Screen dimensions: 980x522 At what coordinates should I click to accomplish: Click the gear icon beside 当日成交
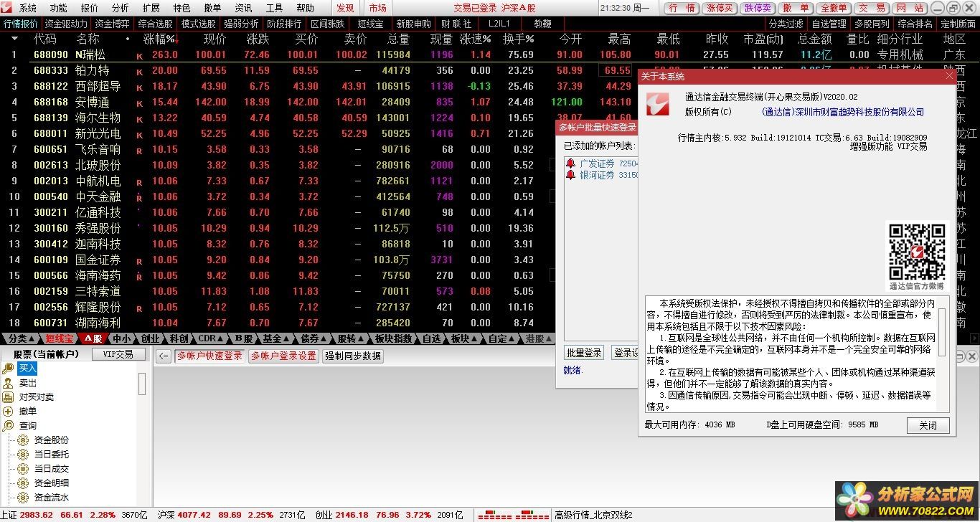pyautogui.click(x=24, y=469)
